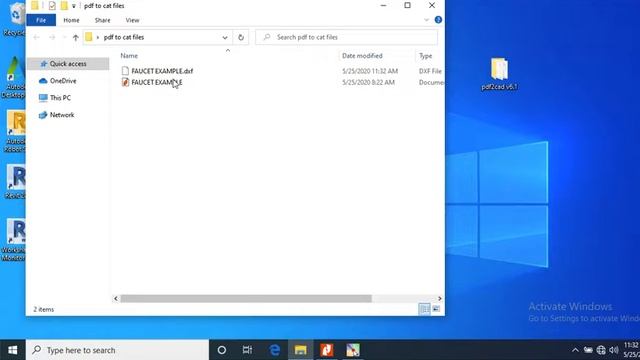Image resolution: width=640 pixels, height=360 pixels.
Task: Open Customize Quick Access Toolbar dropdown
Action: [73, 6]
